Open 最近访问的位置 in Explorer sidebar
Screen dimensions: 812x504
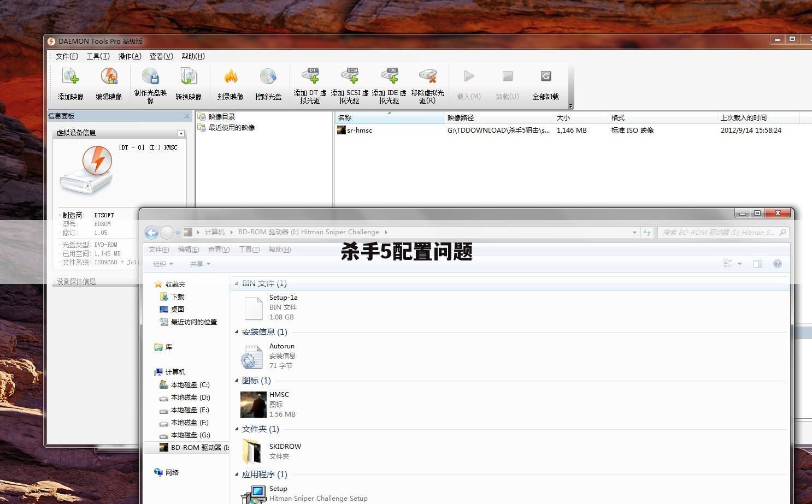click(x=189, y=322)
